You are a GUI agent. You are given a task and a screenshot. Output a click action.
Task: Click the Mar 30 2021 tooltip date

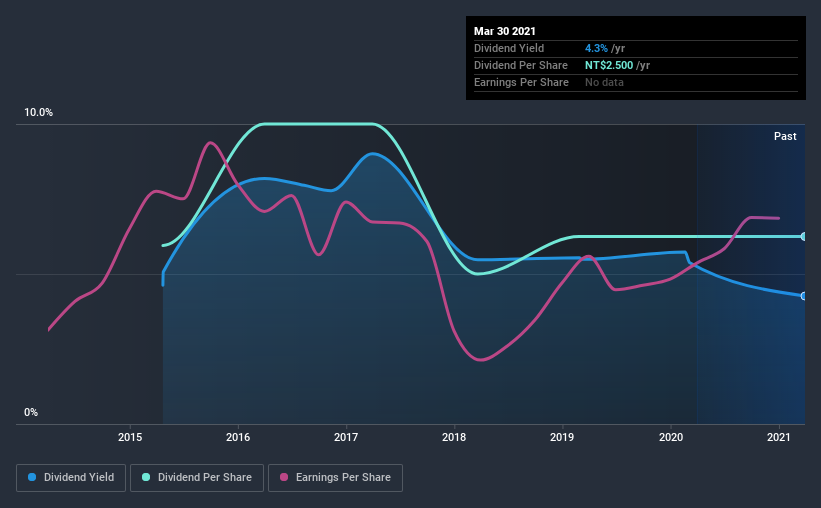point(505,31)
